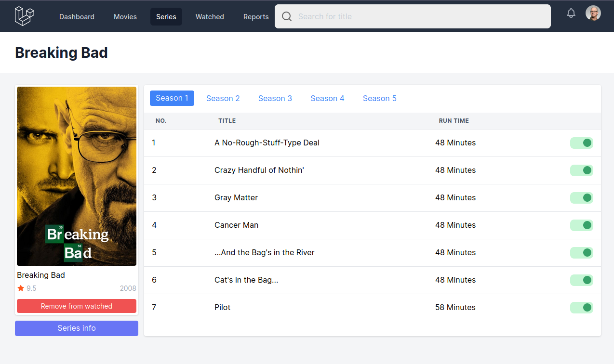Toggle watched for A No-Rough-Stuff-Type Deal
614x364 pixels.
[x=582, y=143]
